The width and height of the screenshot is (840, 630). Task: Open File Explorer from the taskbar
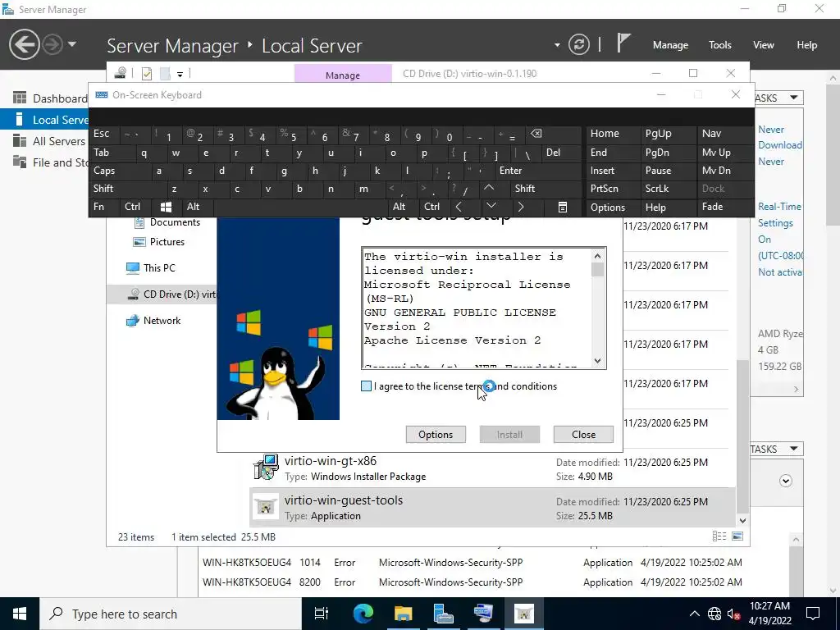(403, 614)
